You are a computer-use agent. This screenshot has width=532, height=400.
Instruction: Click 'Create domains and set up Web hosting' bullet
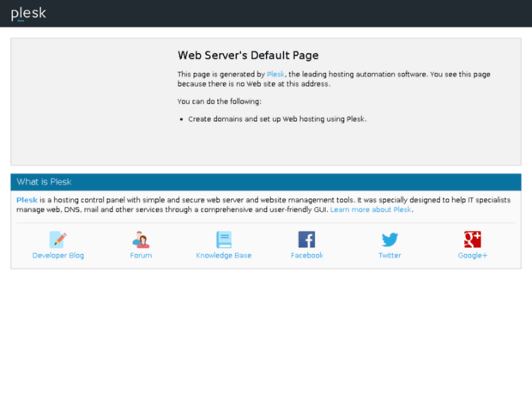[x=277, y=119]
